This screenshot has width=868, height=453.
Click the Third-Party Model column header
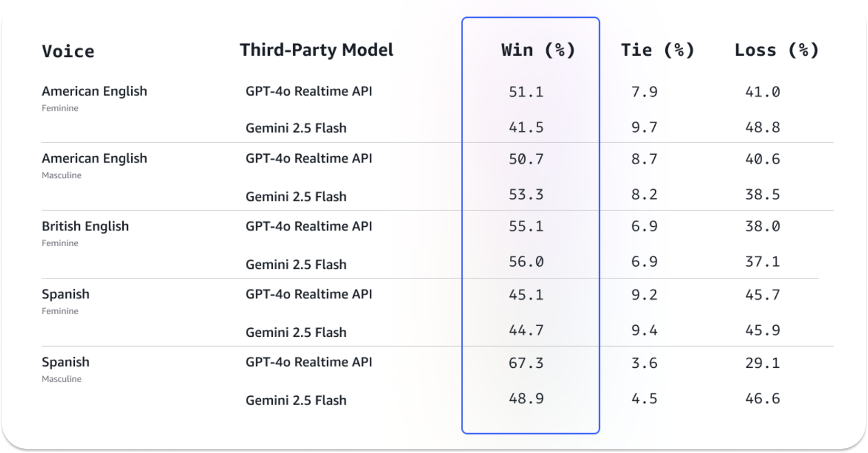point(317,50)
